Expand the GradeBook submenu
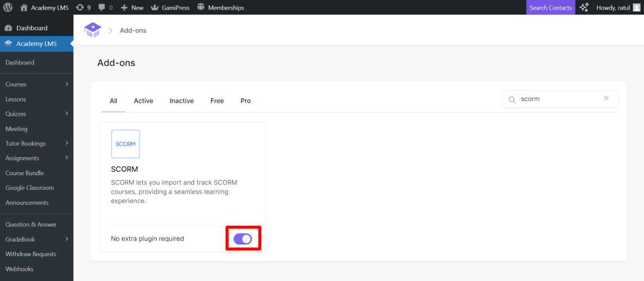 (67, 239)
